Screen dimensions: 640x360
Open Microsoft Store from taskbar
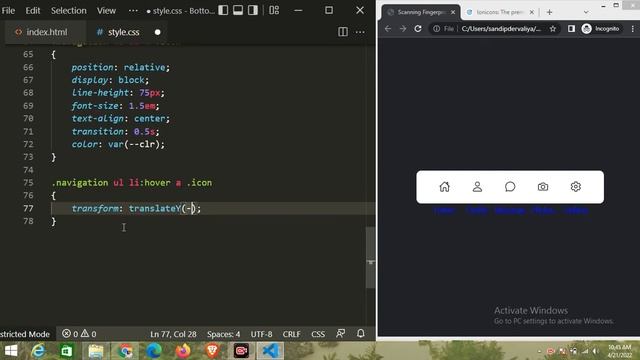(67, 351)
